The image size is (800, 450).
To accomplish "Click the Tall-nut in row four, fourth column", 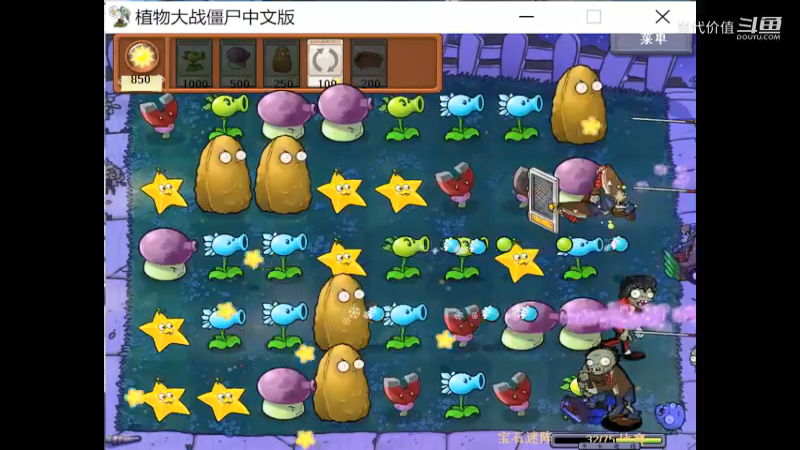I will coord(341,312).
